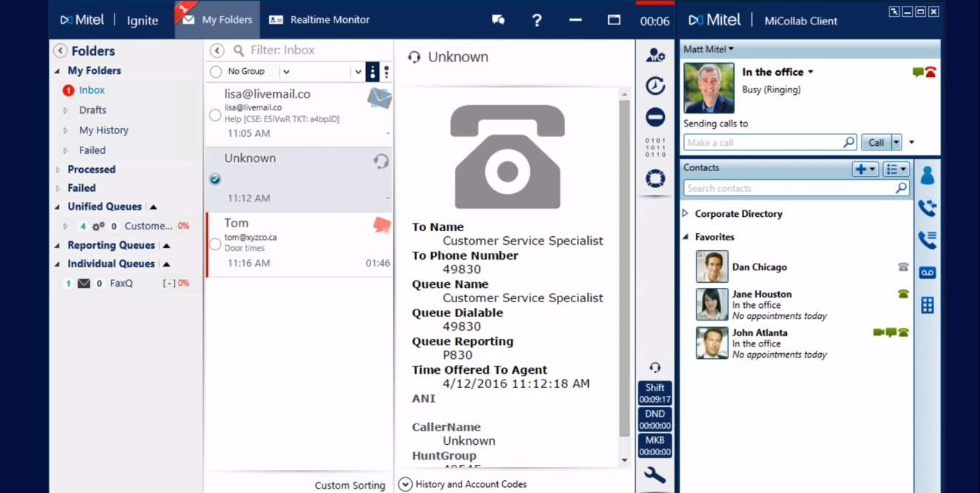Click back arrow left of inbox filter

pos(217,50)
